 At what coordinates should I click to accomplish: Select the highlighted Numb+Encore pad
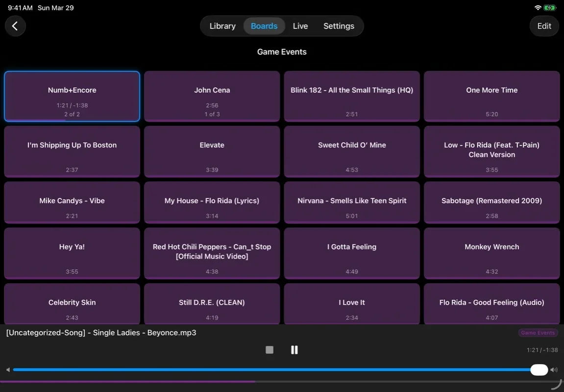coord(72,96)
